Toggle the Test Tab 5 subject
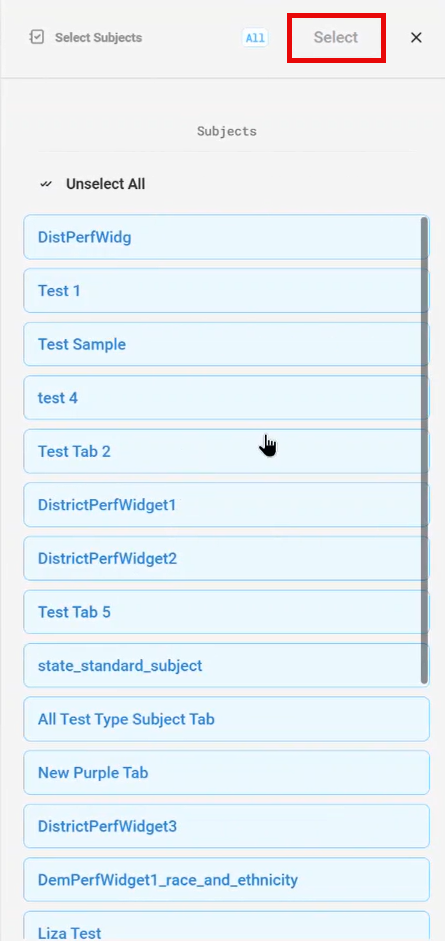 pyautogui.click(x=226, y=612)
